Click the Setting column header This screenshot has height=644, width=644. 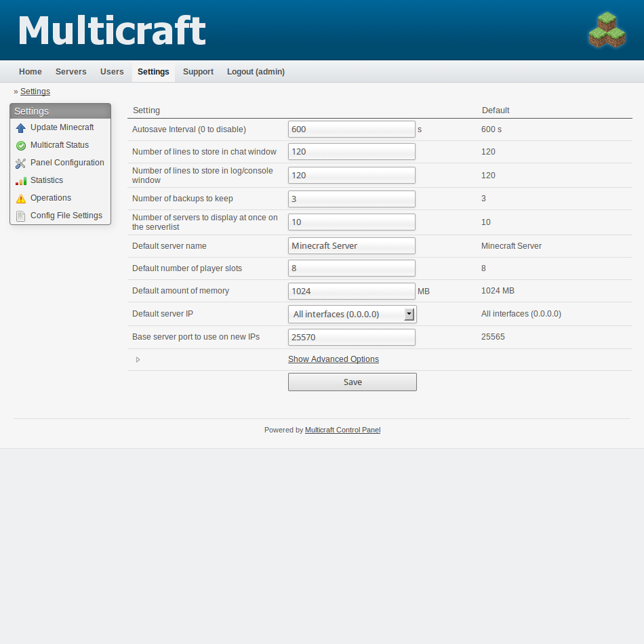(x=146, y=110)
